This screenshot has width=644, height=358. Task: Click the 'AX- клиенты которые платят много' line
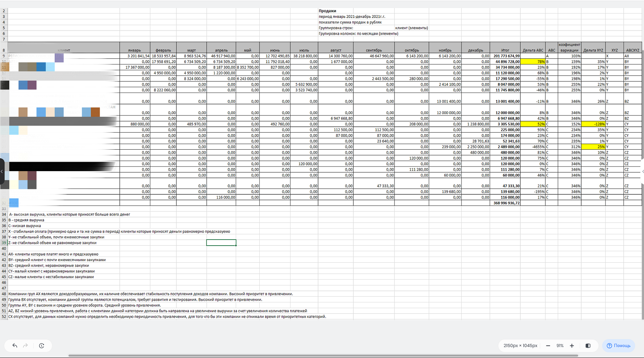pyautogui.click(x=53, y=254)
